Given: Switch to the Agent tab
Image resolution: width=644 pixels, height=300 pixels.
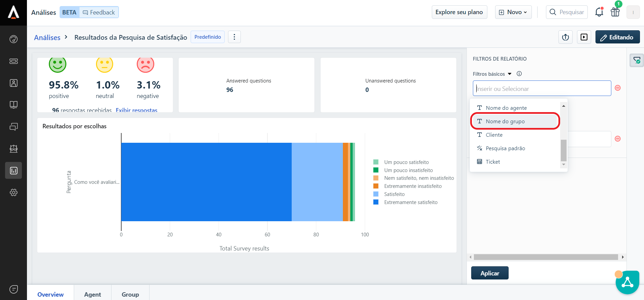Looking at the screenshot, I should [x=92, y=294].
